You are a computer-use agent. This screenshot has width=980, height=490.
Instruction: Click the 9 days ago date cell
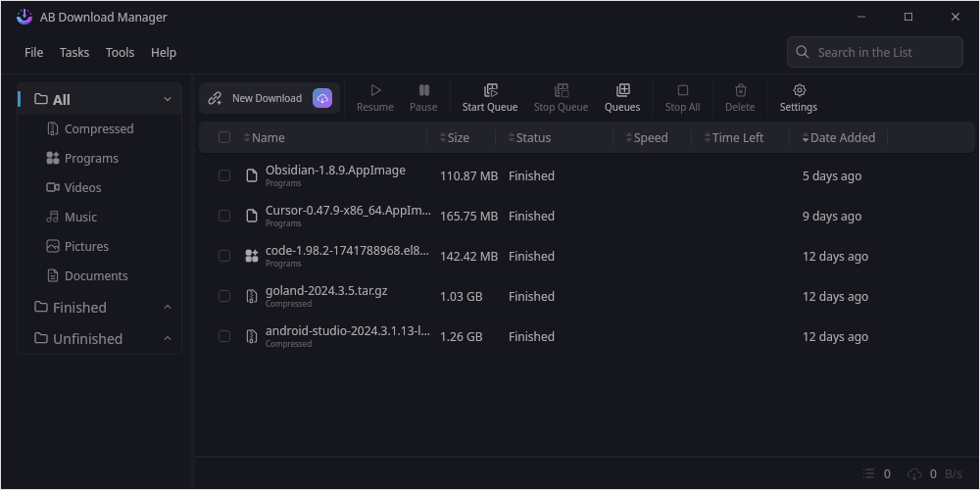[832, 216]
